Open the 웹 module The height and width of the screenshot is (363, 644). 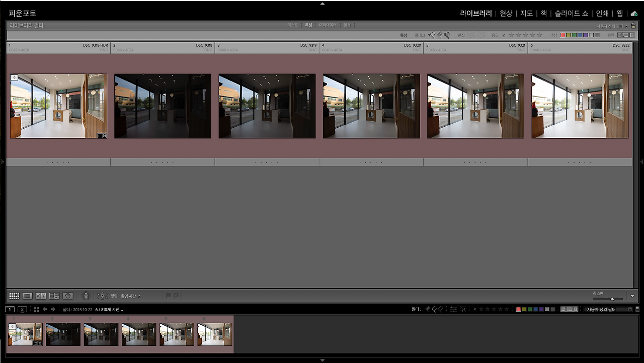point(620,14)
